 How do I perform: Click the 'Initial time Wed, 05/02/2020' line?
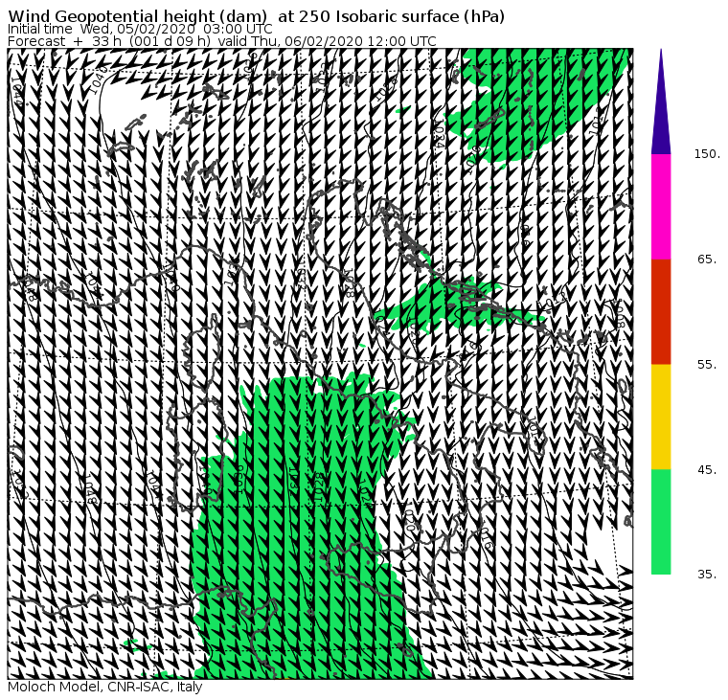[x=140, y=29]
